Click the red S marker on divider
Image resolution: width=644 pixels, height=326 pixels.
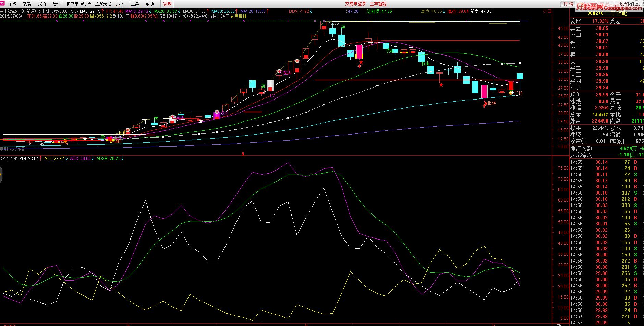(243, 154)
